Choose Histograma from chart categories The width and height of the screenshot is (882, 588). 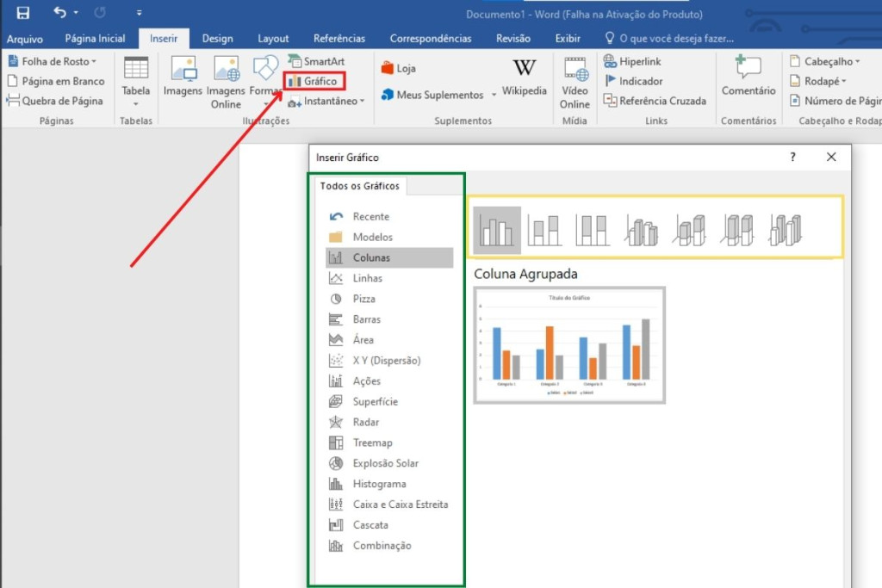click(379, 484)
